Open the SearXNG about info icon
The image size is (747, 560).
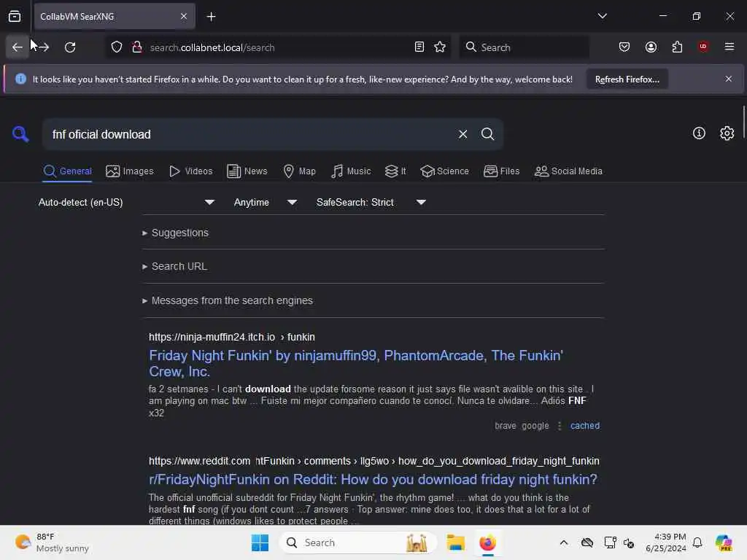click(699, 133)
